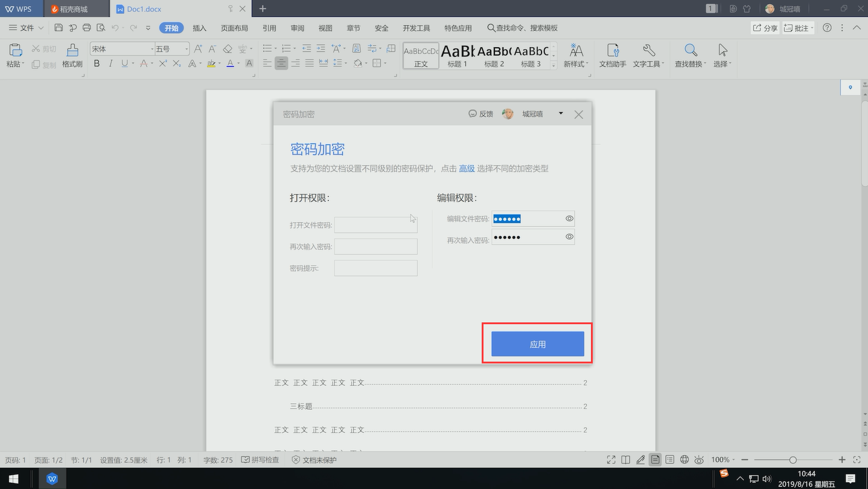The image size is (868, 489).
Task: Open the Windows Start menu
Action: pyautogui.click(x=13, y=479)
